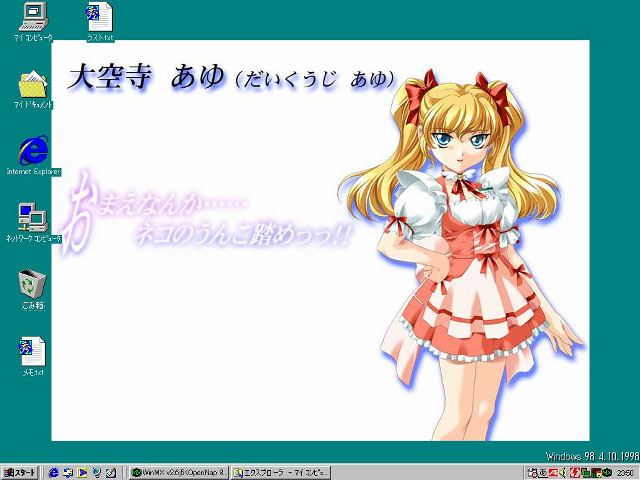Click the system tray clock
This screenshot has height=480, width=640.
(x=624, y=472)
